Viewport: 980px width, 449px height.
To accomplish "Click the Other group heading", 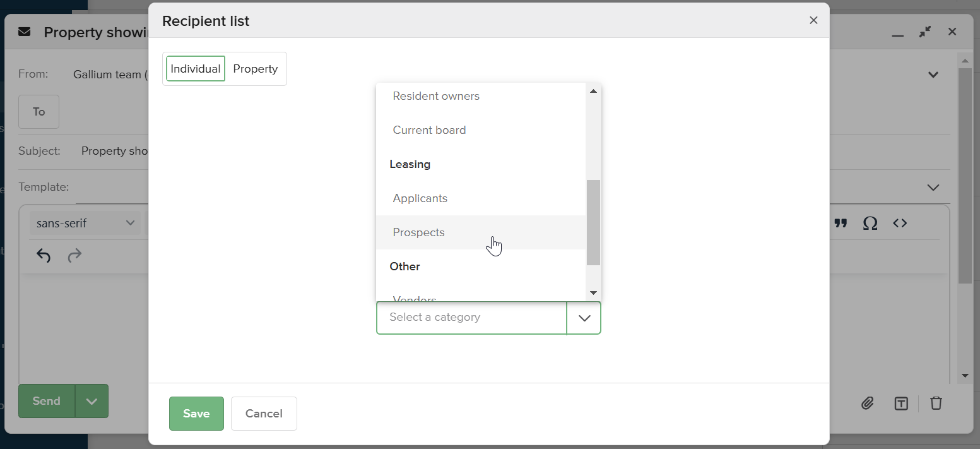I will [405, 266].
